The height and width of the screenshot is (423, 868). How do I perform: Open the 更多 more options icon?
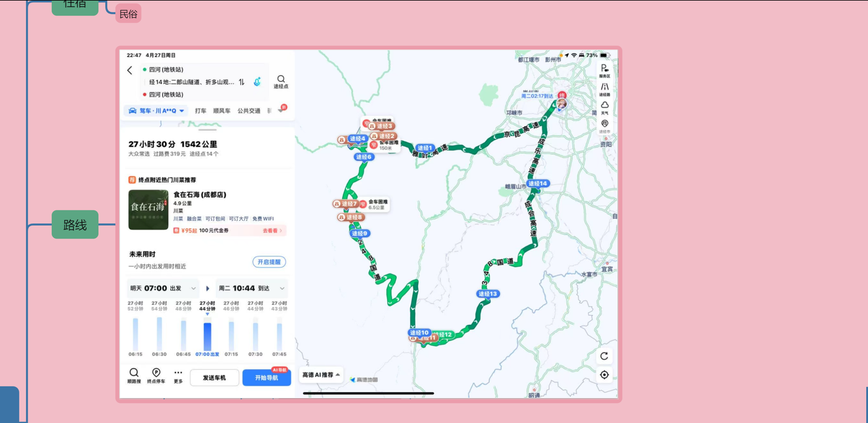[x=178, y=375]
